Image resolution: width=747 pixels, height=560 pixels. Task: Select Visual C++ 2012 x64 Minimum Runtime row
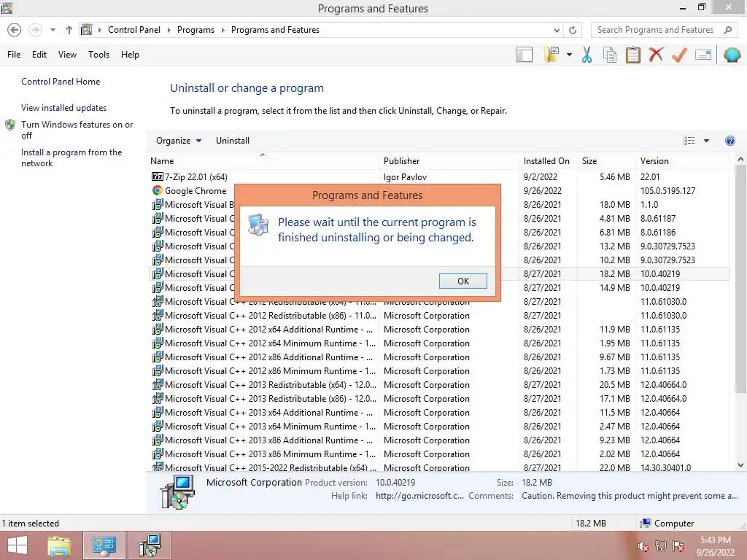pyautogui.click(x=438, y=343)
